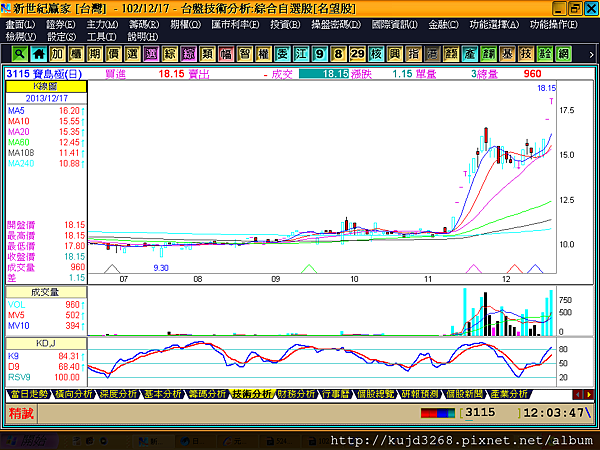Go to the home page icon
The height and width of the screenshot is (450, 600).
38,54
